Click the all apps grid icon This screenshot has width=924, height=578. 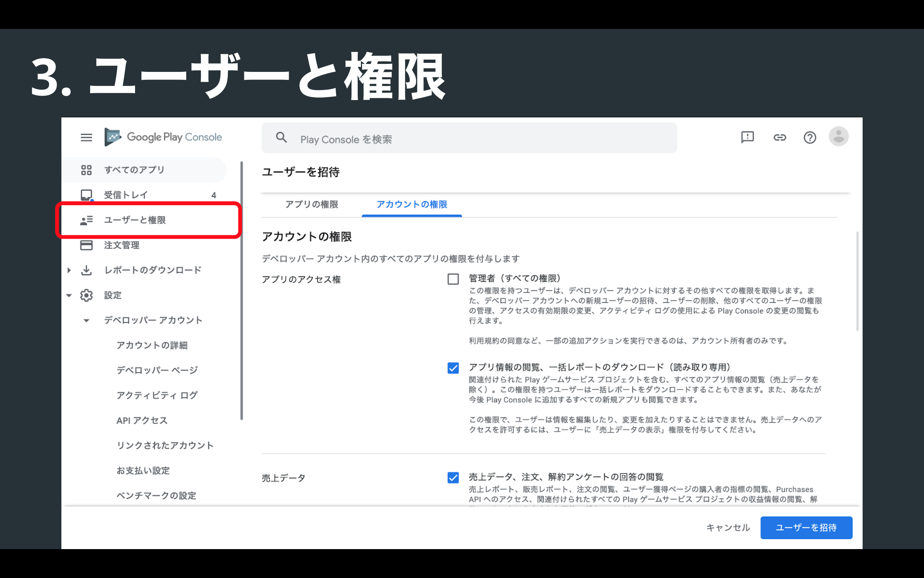(x=86, y=170)
